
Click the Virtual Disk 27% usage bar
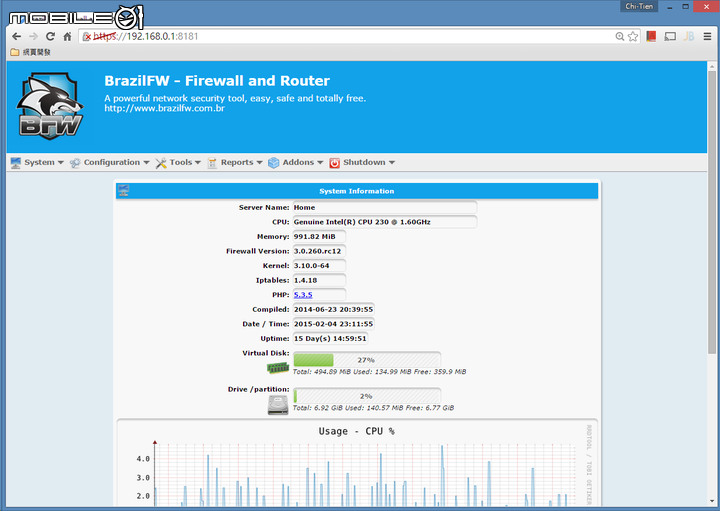tap(366, 359)
